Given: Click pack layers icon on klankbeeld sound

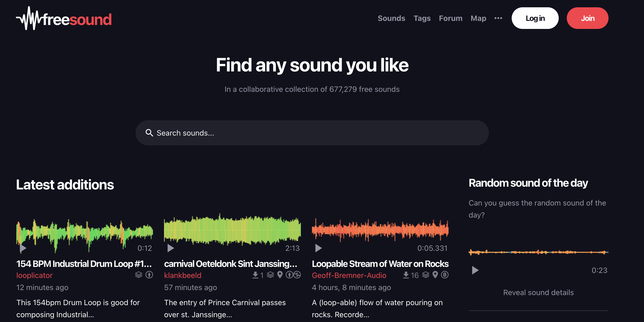Looking at the screenshot, I should 270,275.
